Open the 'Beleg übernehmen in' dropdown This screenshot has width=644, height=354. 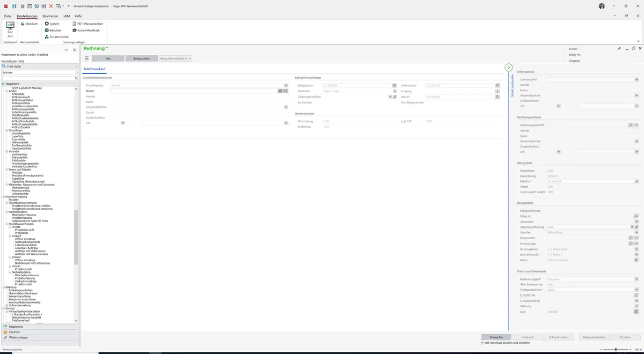175,58
